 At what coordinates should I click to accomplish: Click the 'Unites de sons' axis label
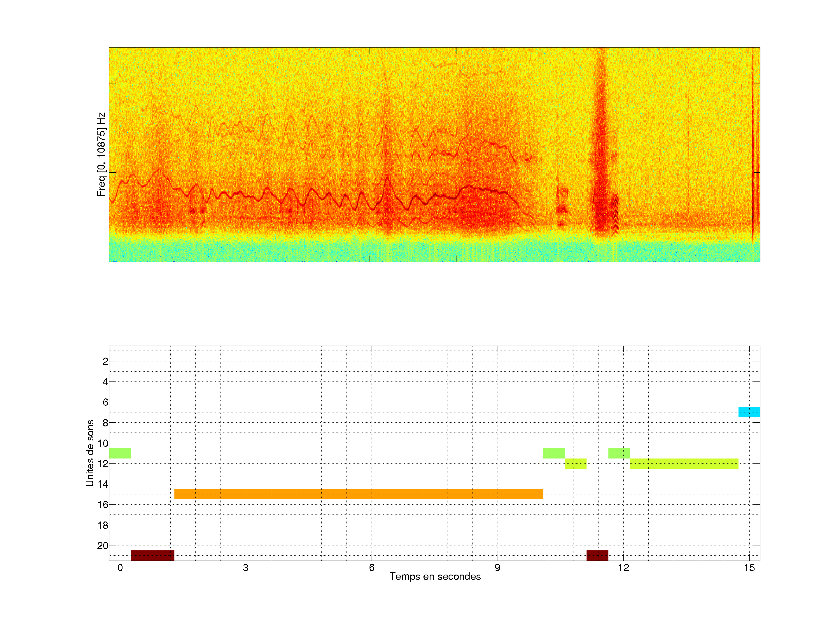[90, 453]
